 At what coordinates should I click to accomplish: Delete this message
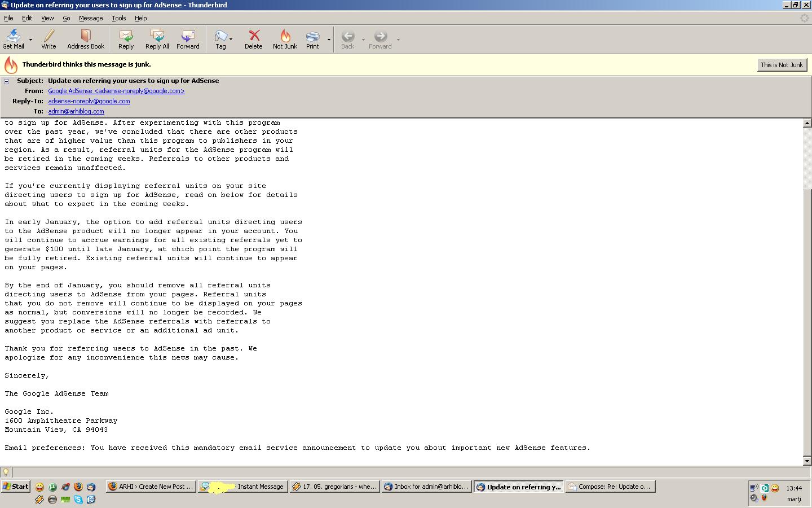point(253,40)
